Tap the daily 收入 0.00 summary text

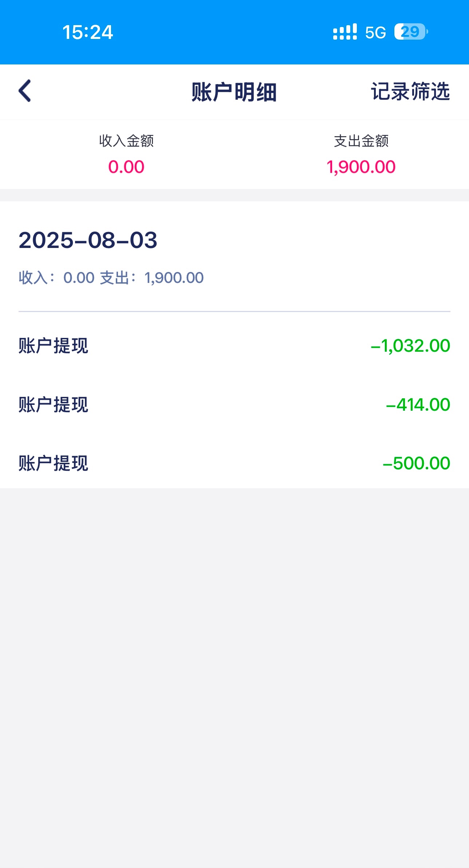[x=57, y=278]
